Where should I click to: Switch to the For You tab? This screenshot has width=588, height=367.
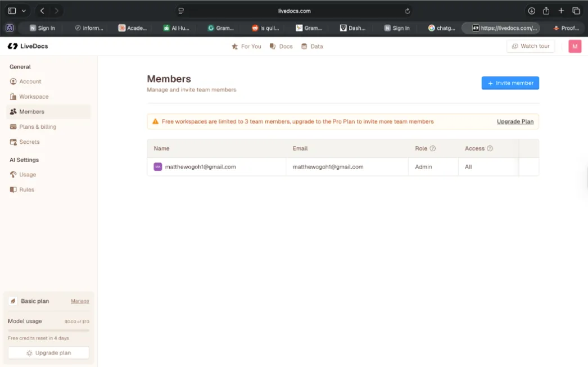point(246,47)
